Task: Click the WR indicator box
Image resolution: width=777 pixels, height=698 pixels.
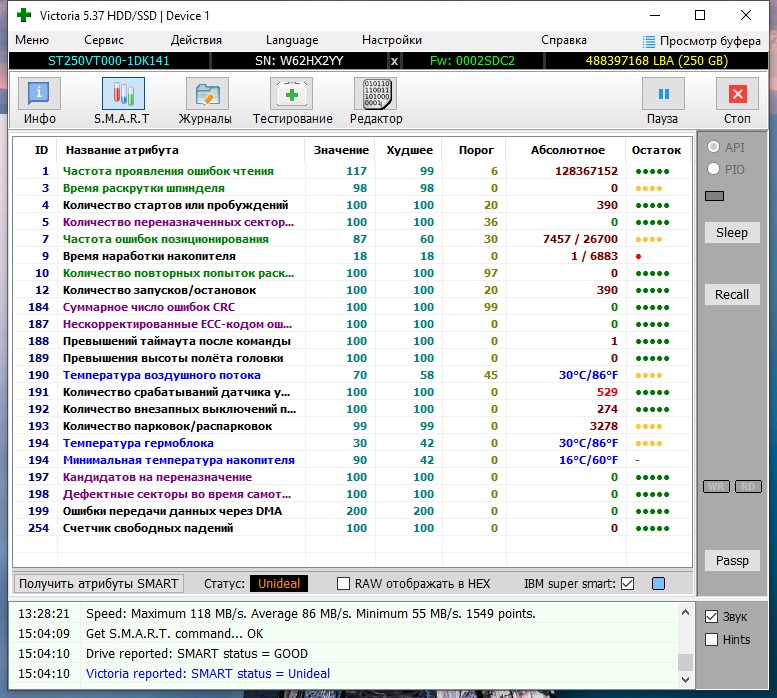Action: 716,486
